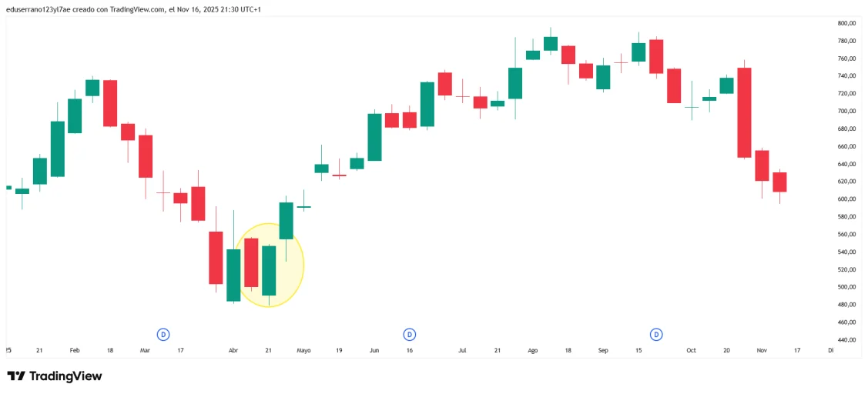Click the dividend marker near Jun 16
The image size is (868, 394).
tap(410, 334)
